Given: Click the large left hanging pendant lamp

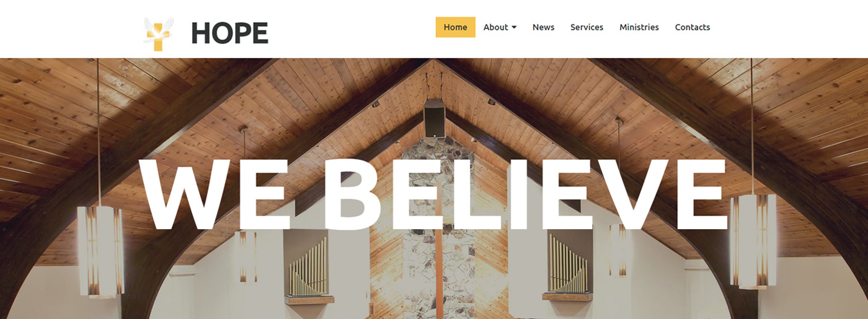Looking at the screenshot, I should click(100, 250).
